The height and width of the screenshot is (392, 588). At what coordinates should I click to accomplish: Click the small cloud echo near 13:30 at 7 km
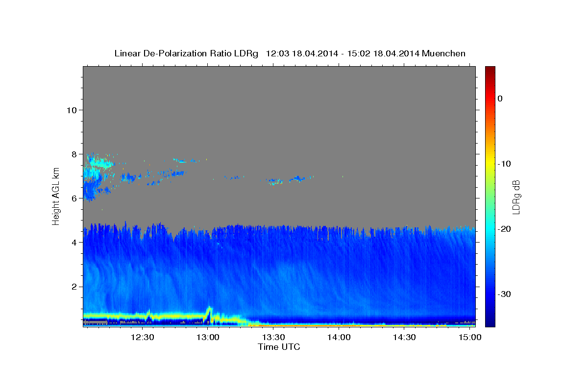tap(275, 181)
